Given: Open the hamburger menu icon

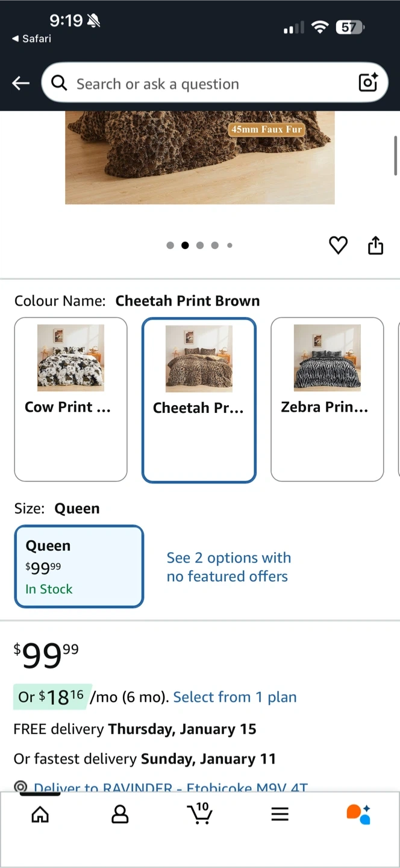Looking at the screenshot, I should pos(280,814).
